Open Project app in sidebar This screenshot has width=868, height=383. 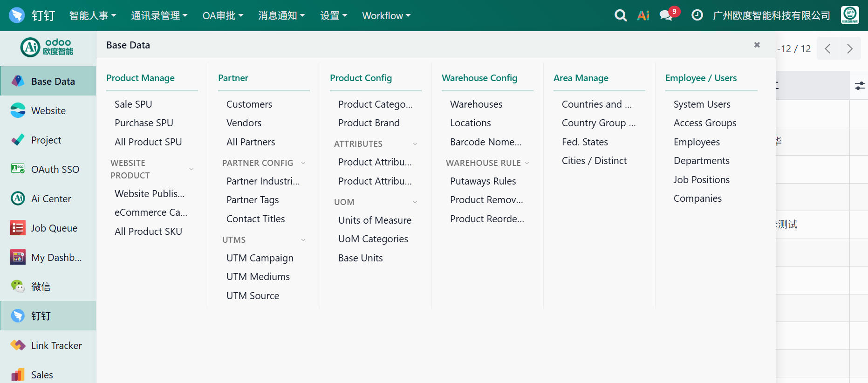coord(48,140)
